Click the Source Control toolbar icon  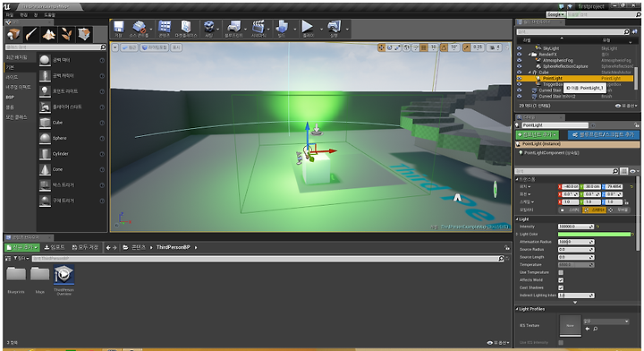(x=140, y=27)
